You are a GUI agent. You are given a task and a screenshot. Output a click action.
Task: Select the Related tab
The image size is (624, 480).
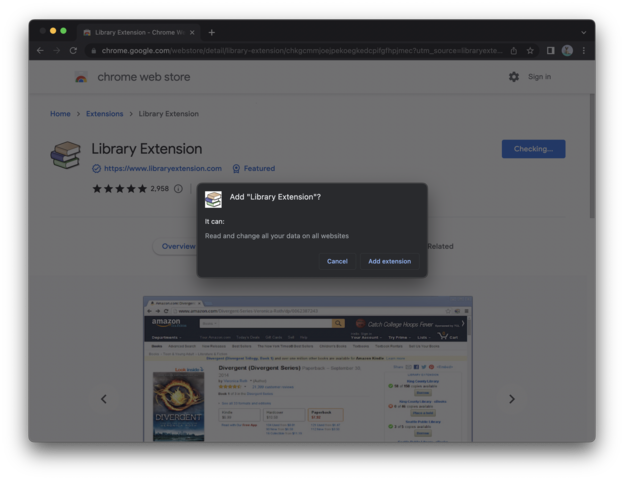(440, 246)
